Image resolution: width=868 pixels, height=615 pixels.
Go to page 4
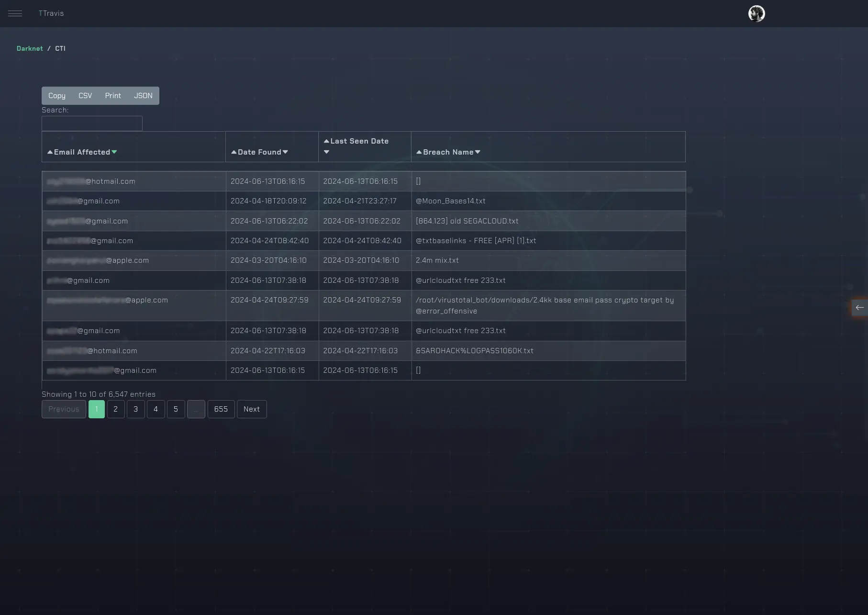[156, 409]
